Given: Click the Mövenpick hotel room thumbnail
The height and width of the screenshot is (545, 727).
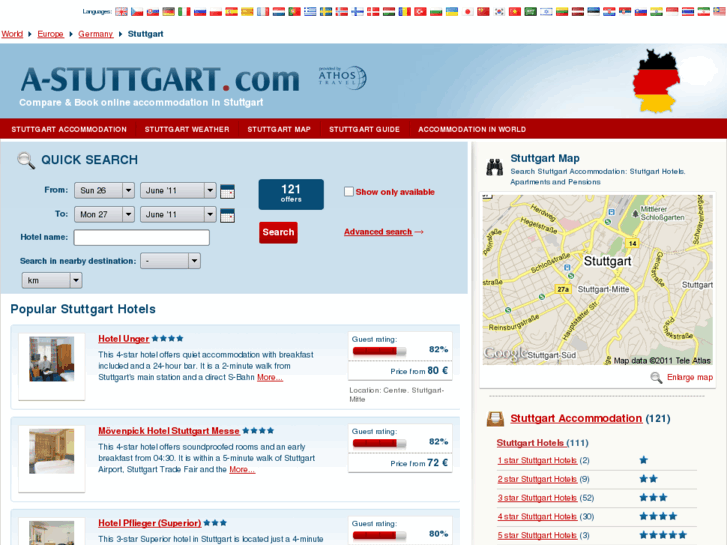Looking at the screenshot, I should [51, 451].
